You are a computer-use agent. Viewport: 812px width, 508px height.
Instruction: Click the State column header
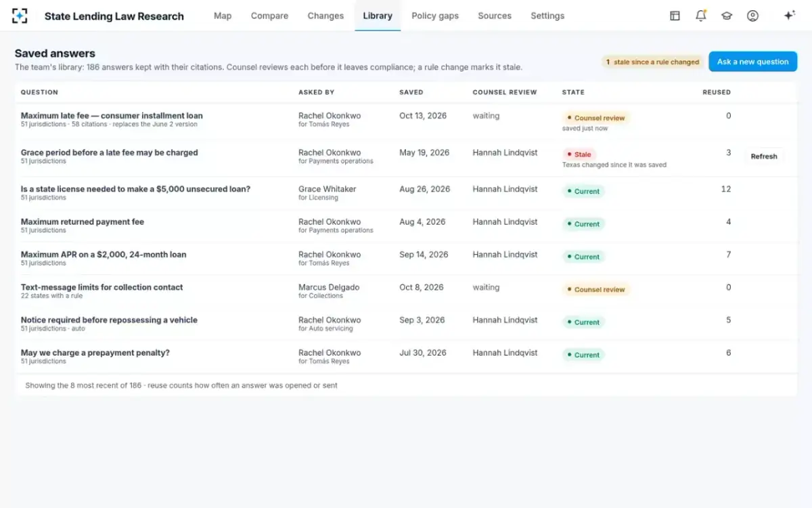[x=573, y=92]
